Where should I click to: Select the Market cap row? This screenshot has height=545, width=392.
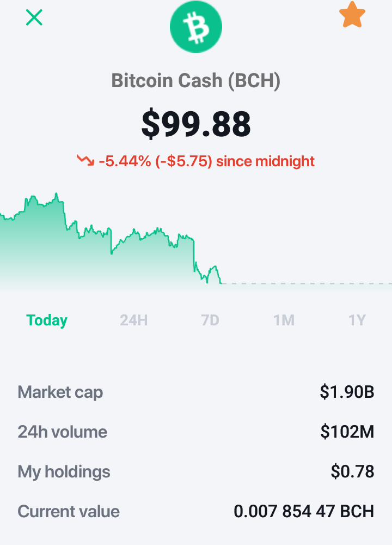tap(196, 392)
